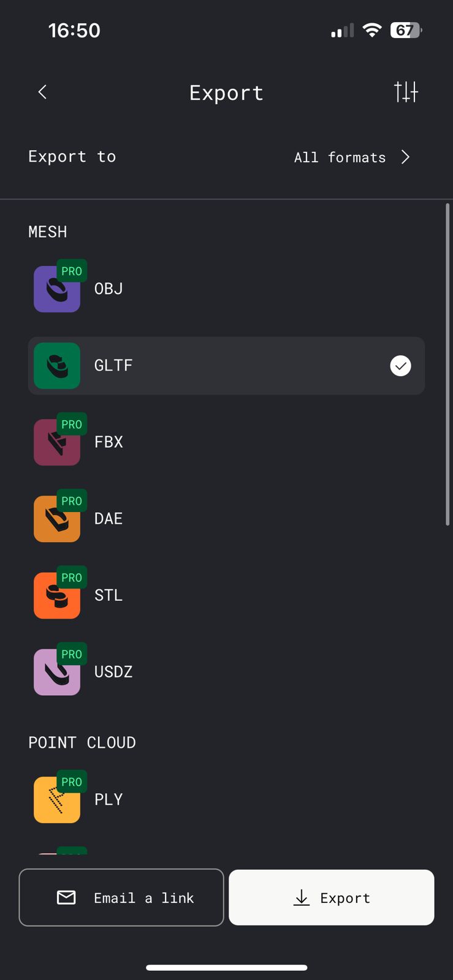
Task: Tap the maroon FBX format icon
Action: tap(56, 443)
